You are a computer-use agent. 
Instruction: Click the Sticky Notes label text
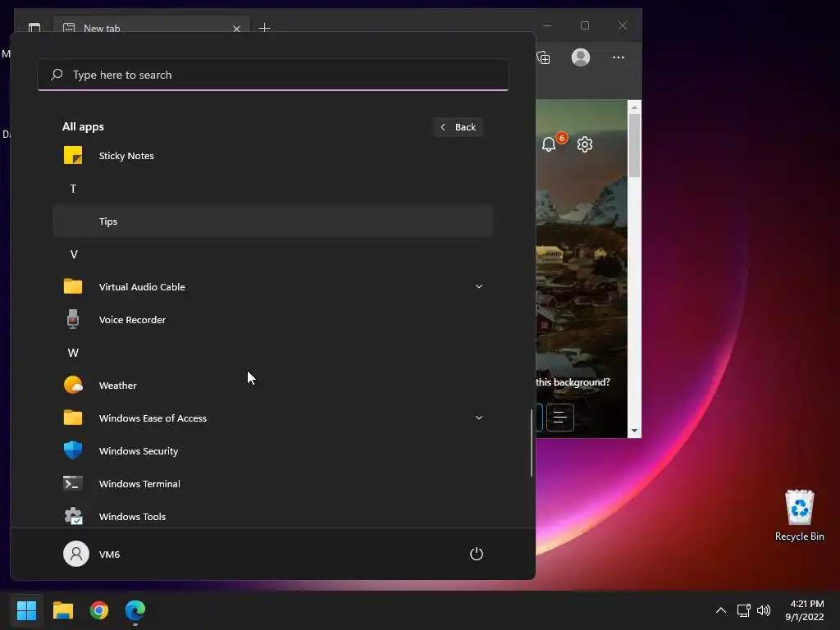[x=126, y=156]
